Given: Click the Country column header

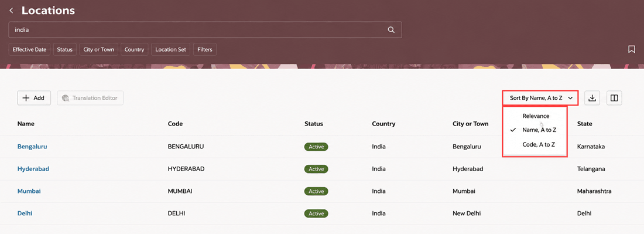Looking at the screenshot, I should click(x=383, y=124).
